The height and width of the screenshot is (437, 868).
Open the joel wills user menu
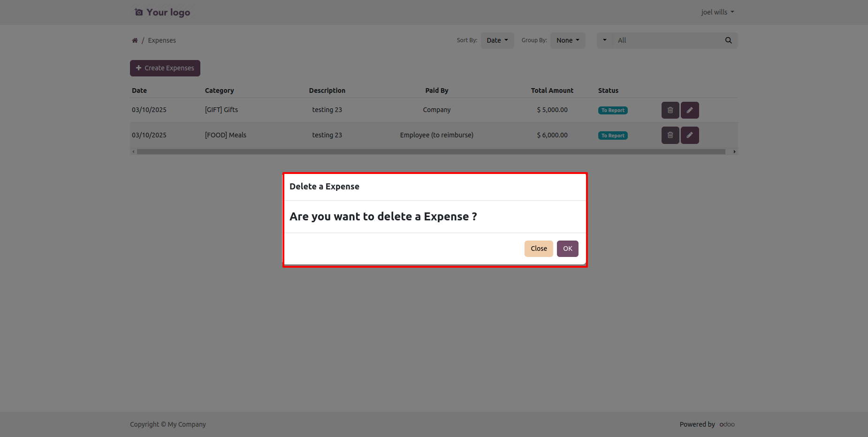[x=717, y=12]
